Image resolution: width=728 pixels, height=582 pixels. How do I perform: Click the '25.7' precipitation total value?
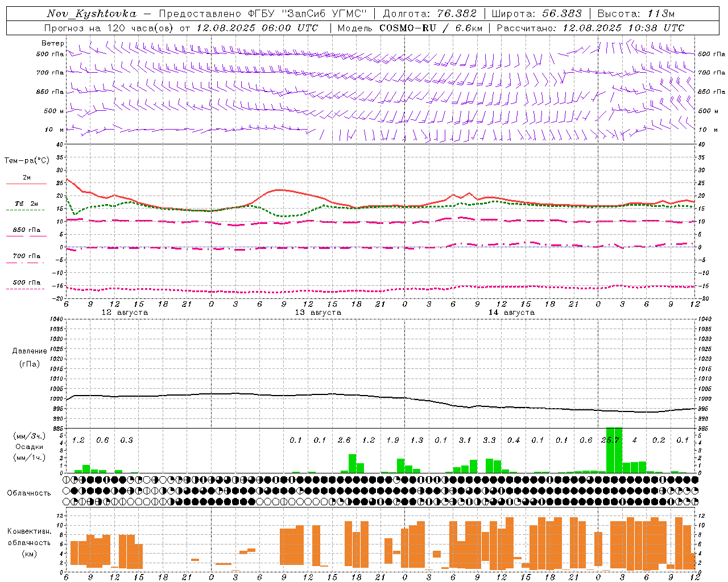click(x=610, y=440)
